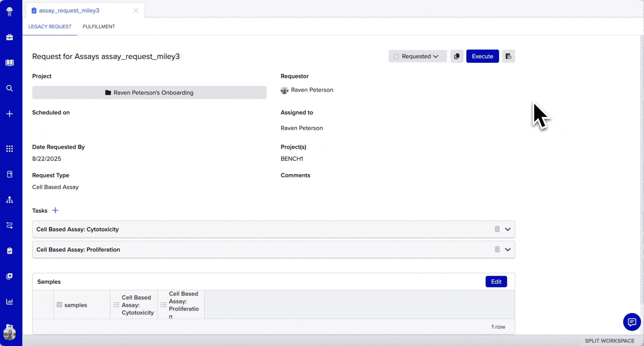Select the LEGACY REQUEST tab
Image resolution: width=644 pixels, height=346 pixels.
50,27
